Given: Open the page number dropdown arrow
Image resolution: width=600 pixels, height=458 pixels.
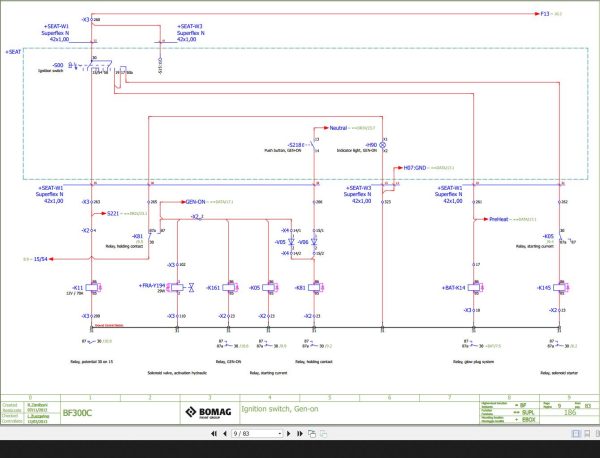Looking at the screenshot, I should click(x=280, y=434).
